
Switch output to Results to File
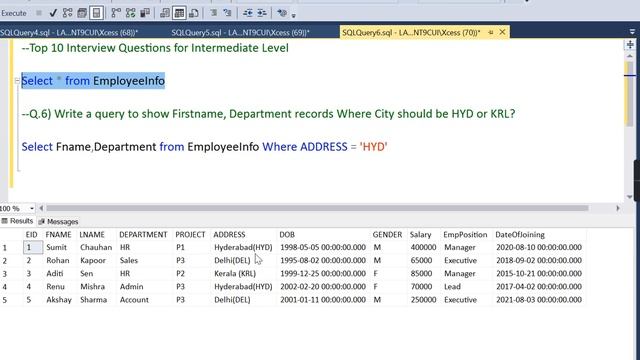(x=194, y=13)
